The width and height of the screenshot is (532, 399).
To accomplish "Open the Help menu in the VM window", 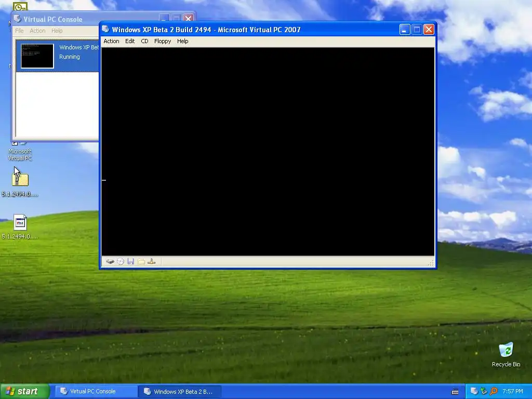I will (182, 41).
